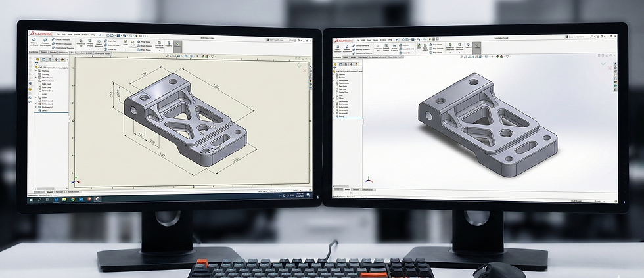Open File menu on left monitor
The height and width of the screenshot is (278, 644).
(x=58, y=34)
